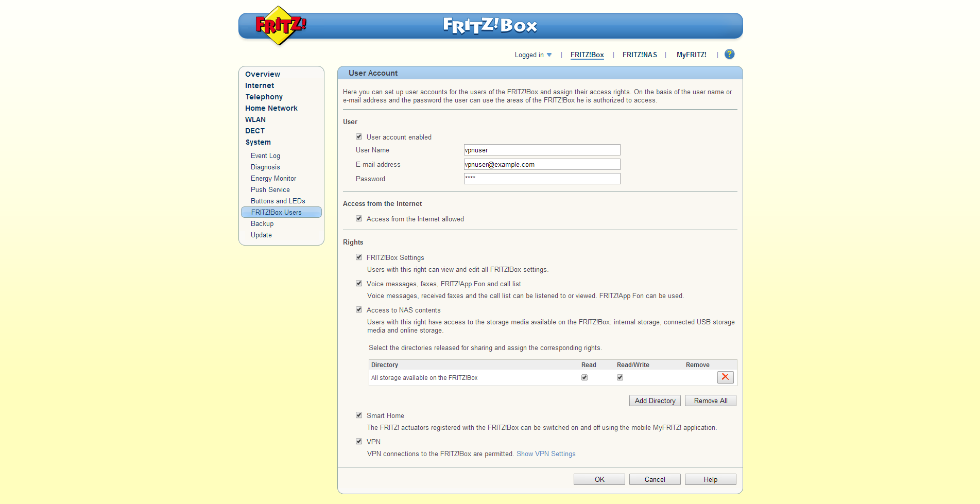Select FRITZ!Box Users submenu item
This screenshot has width=980, height=504.
pyautogui.click(x=281, y=212)
